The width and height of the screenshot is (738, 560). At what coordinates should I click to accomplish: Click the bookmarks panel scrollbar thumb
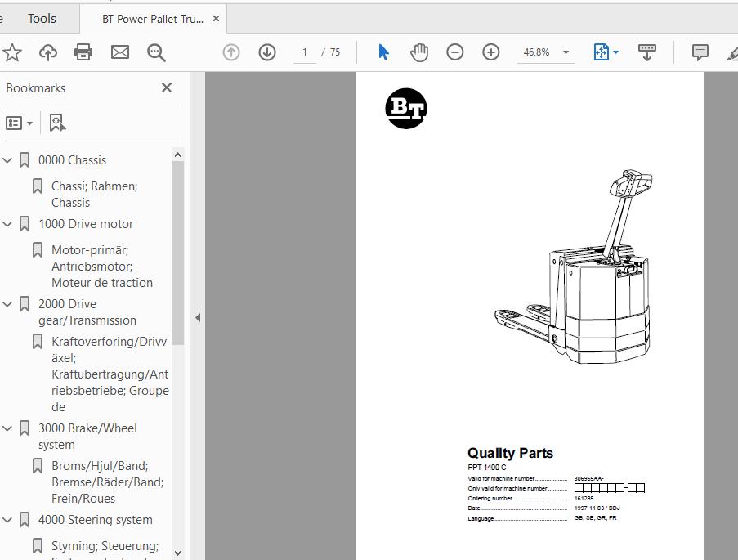pyautogui.click(x=177, y=253)
